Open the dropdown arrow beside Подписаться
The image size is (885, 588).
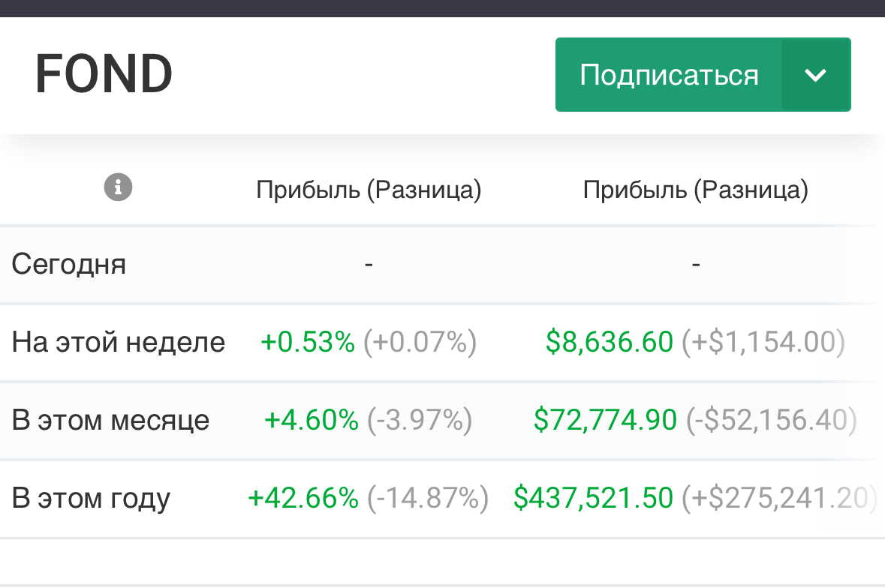(x=815, y=75)
